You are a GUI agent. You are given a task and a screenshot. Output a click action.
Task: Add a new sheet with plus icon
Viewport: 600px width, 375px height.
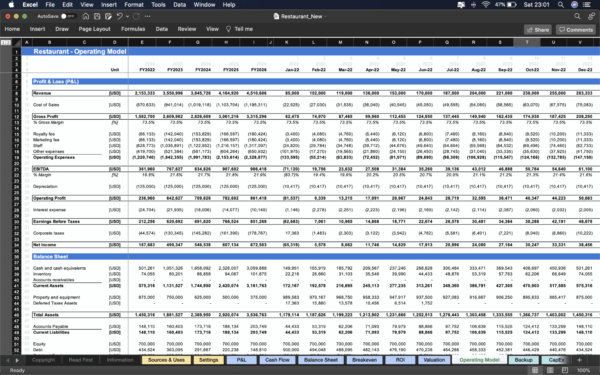click(x=579, y=360)
